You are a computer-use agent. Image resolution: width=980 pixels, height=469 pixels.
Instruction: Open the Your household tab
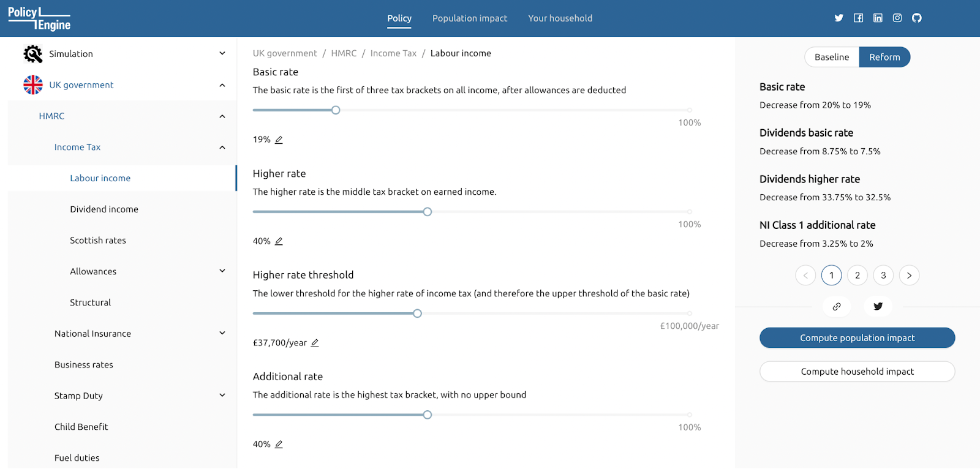560,18
